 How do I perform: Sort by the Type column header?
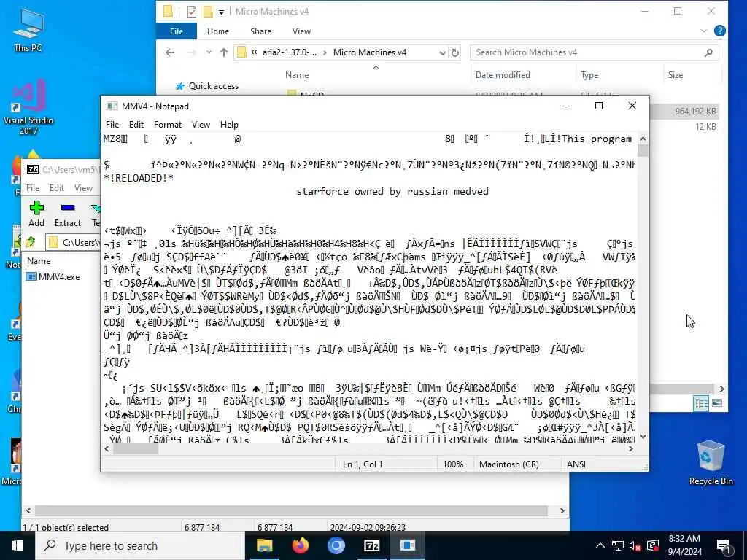click(x=589, y=75)
